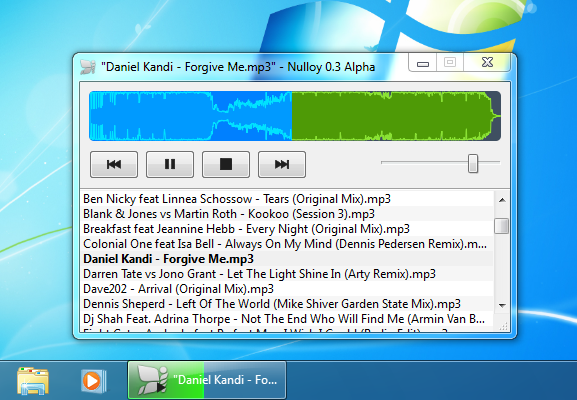Select Dennis Sheperd - Left Of The World track
Image resolution: width=577 pixels, height=400 pixels.
coord(287,304)
